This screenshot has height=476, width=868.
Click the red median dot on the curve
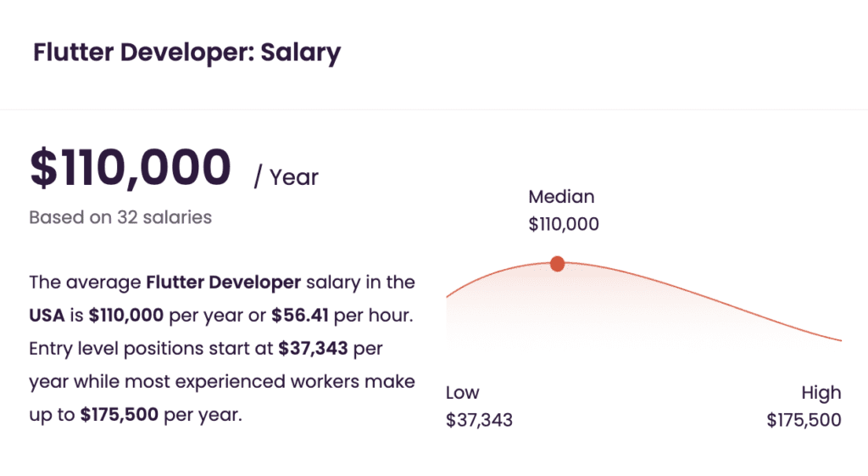558,264
